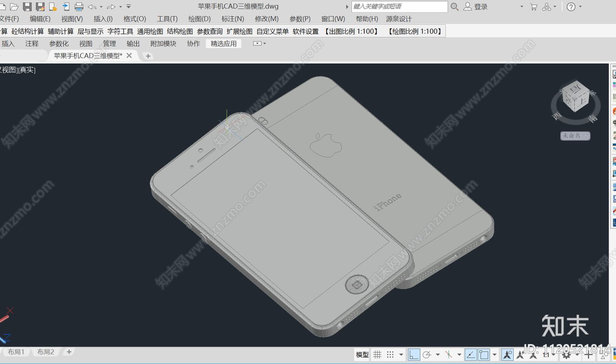Open the undo history dropdown arrow
This screenshot has height=364, width=616.
click(x=101, y=7)
